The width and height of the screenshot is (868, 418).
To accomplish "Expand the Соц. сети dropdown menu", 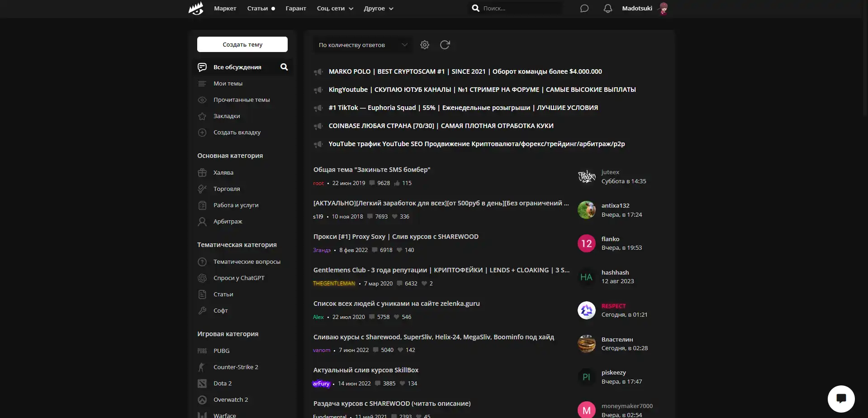I will point(335,9).
